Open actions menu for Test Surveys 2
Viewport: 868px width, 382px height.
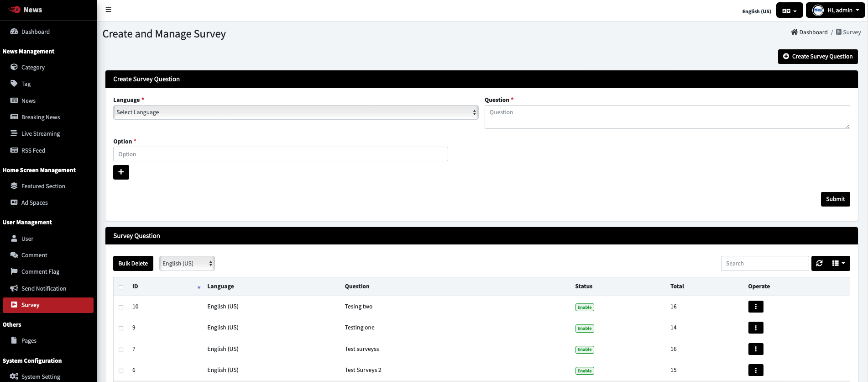(756, 370)
